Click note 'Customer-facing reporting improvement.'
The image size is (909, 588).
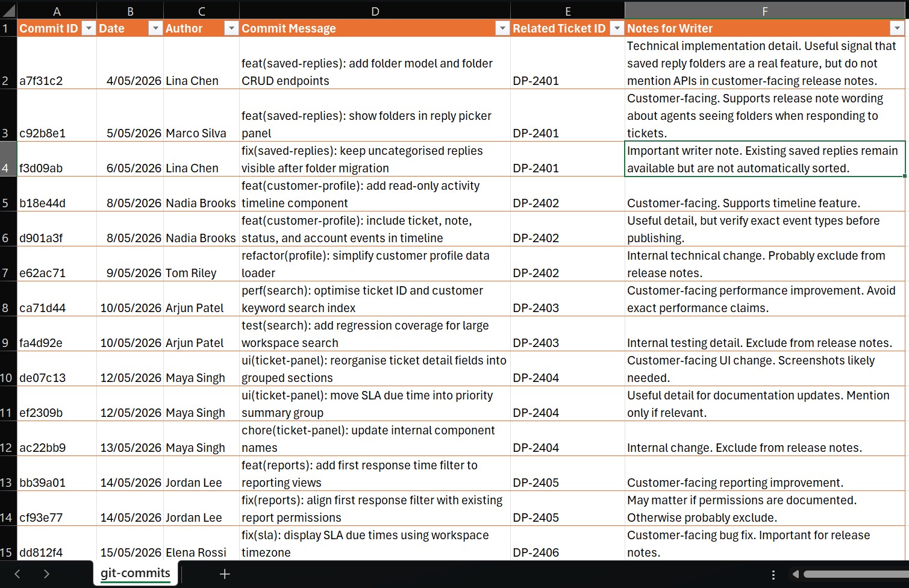point(765,474)
